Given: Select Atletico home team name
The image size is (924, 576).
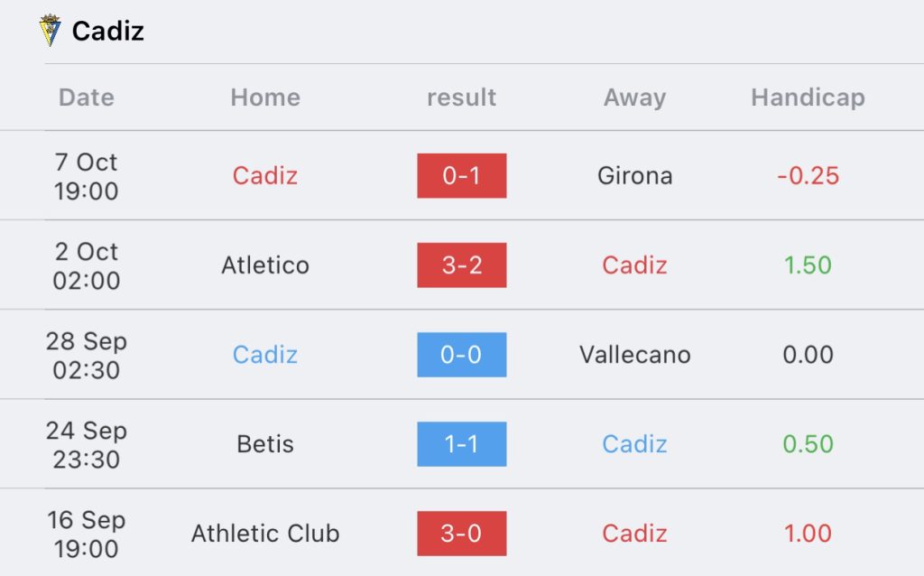Looking at the screenshot, I should [x=265, y=265].
